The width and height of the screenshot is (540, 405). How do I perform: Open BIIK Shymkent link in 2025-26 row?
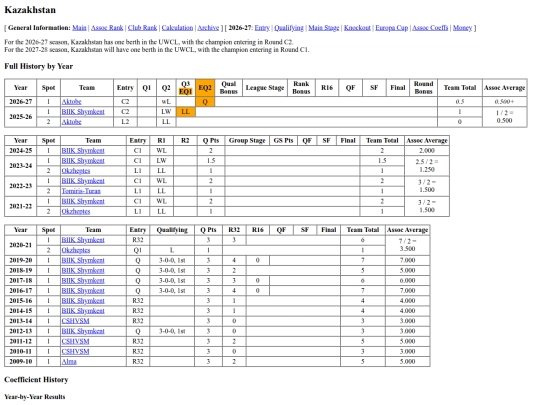83,112
